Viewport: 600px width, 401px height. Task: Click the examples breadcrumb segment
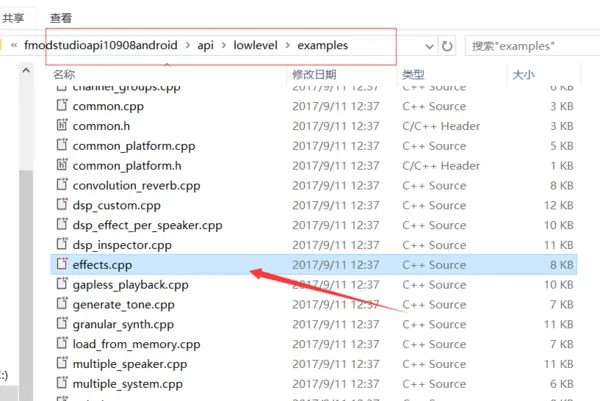(x=323, y=45)
